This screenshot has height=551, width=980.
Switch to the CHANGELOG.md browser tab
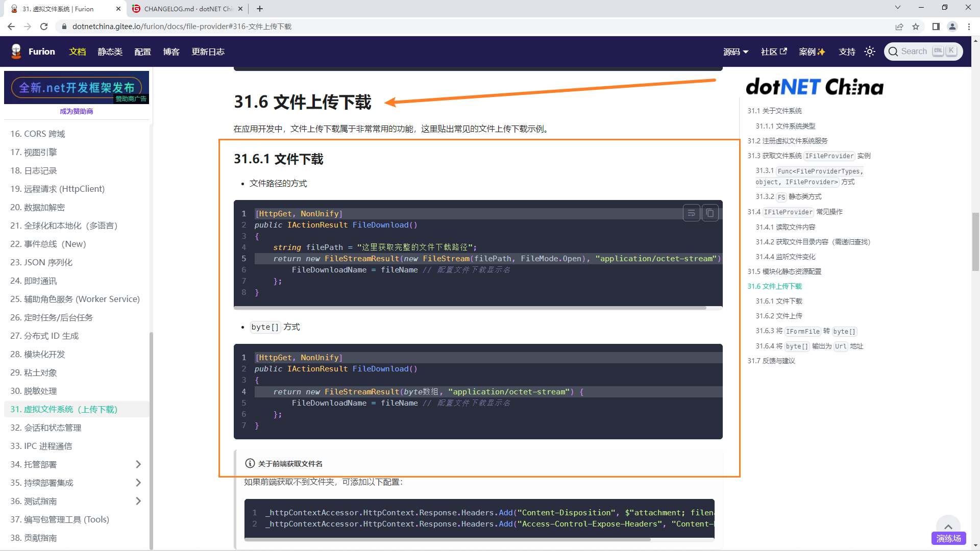(184, 9)
